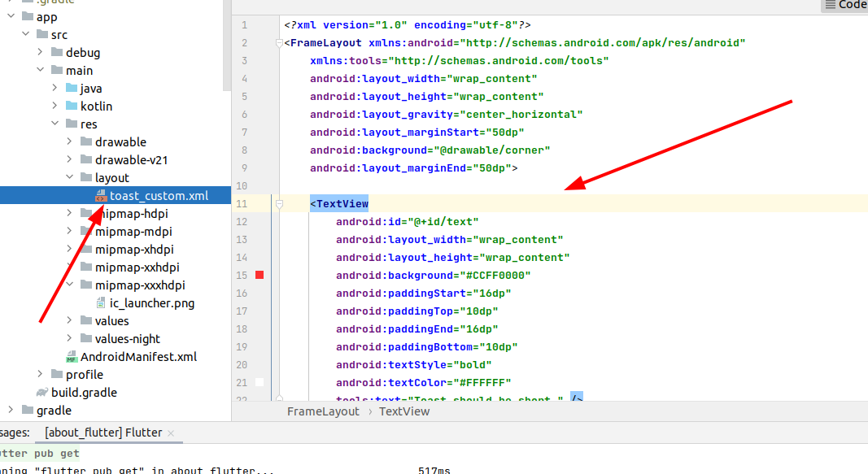Switch to Code view mode
Screen dimensions: 868x474
846,6
